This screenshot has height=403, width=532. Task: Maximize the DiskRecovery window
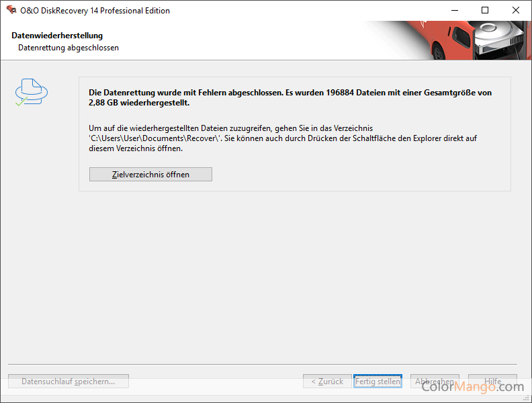pos(485,10)
